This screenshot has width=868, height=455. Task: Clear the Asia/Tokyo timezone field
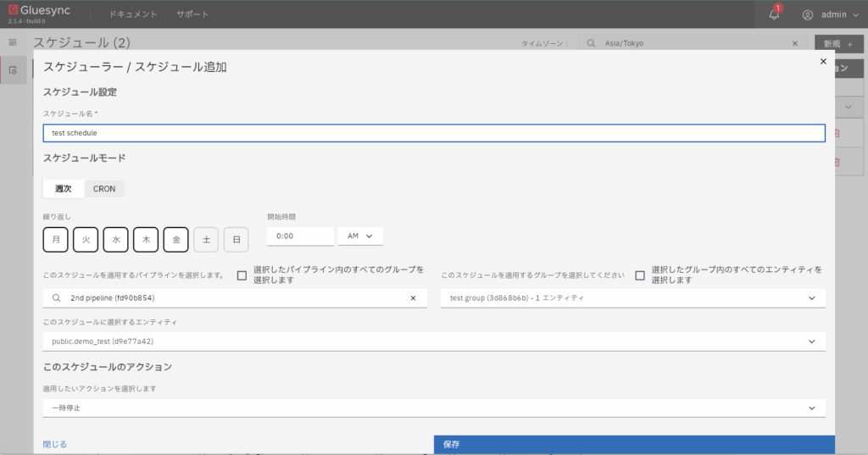pyautogui.click(x=794, y=43)
